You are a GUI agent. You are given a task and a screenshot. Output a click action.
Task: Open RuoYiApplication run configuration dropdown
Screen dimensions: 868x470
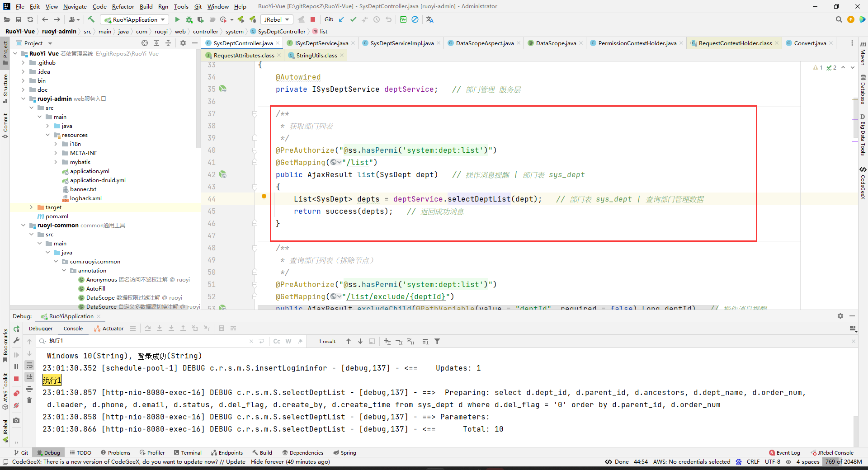135,19
